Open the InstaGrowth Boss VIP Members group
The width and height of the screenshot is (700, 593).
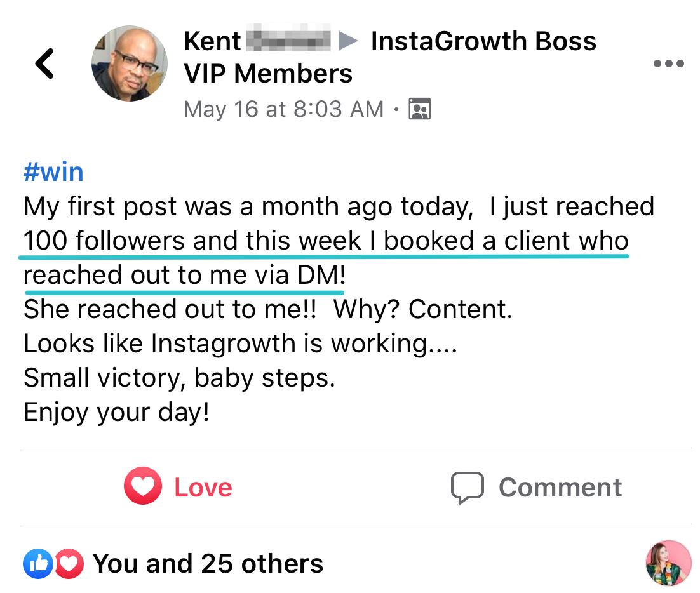(x=483, y=42)
